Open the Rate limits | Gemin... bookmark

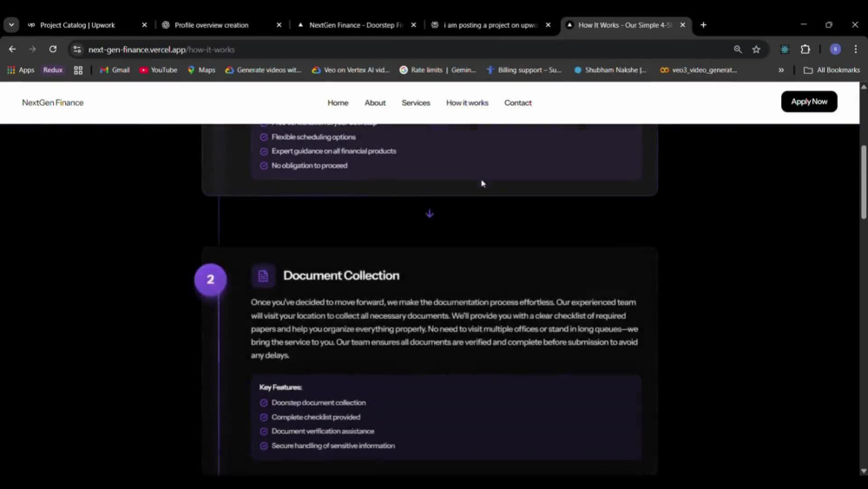pos(437,69)
